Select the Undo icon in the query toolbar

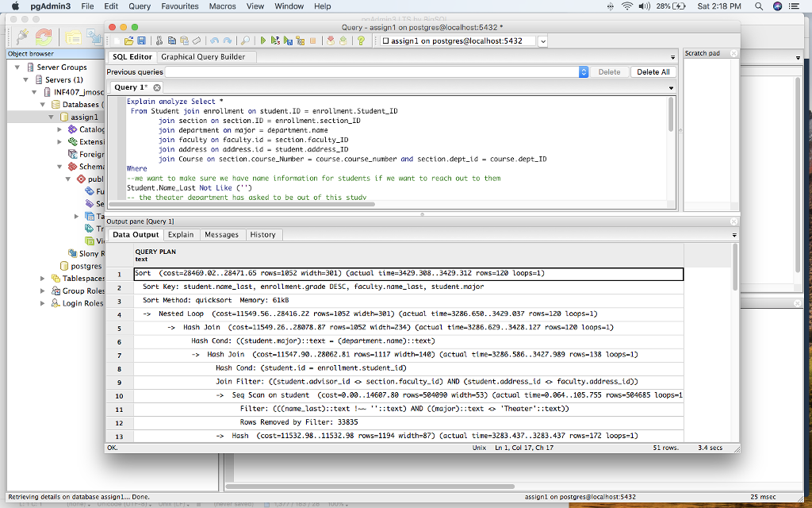216,40
